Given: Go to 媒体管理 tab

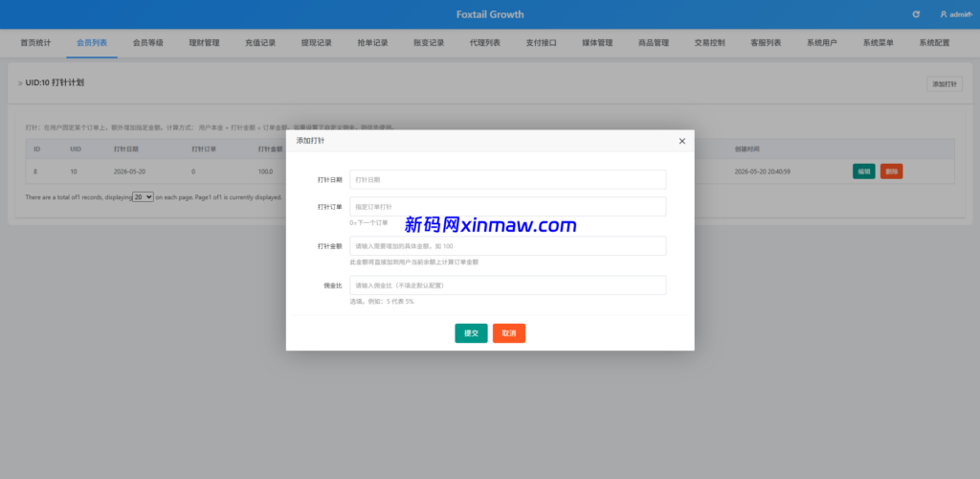Looking at the screenshot, I should [x=597, y=43].
